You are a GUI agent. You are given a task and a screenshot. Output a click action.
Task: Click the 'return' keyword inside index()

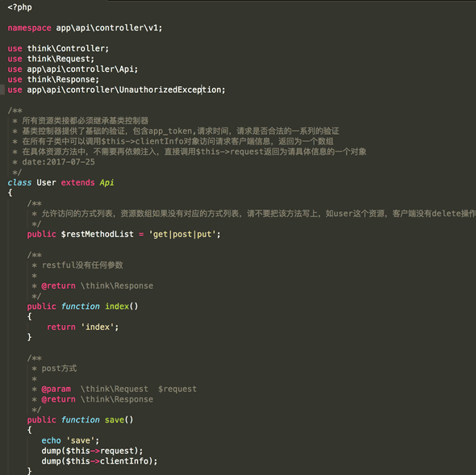point(61,327)
